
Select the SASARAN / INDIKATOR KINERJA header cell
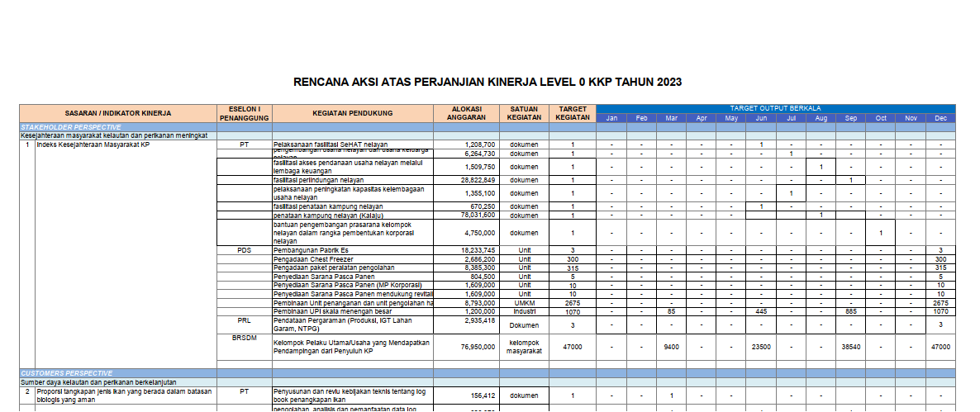click(x=118, y=114)
